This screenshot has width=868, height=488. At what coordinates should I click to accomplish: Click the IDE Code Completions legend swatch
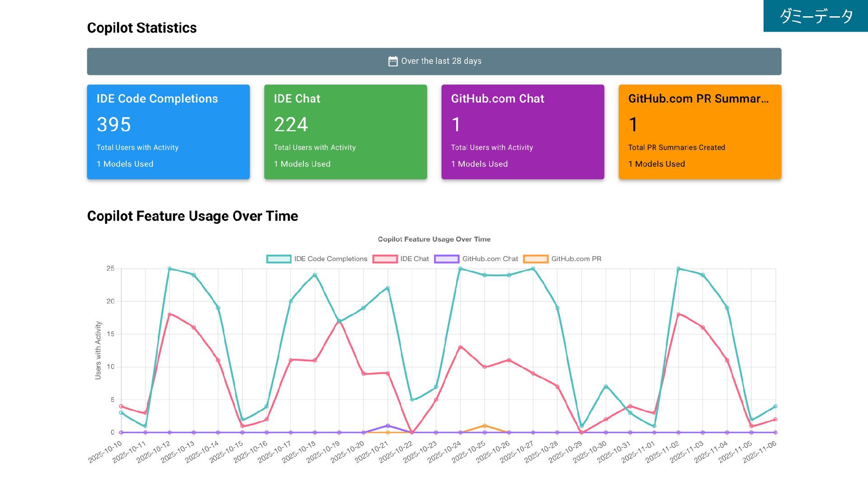click(x=278, y=259)
